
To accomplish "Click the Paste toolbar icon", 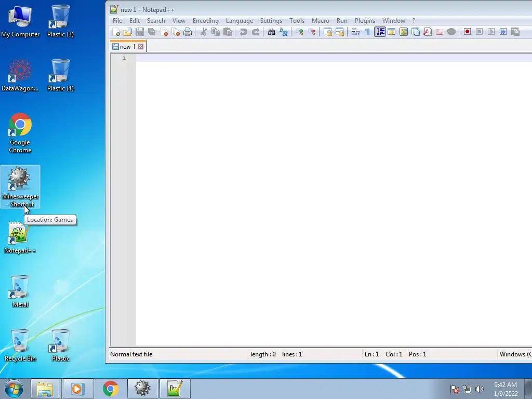I will tap(228, 32).
